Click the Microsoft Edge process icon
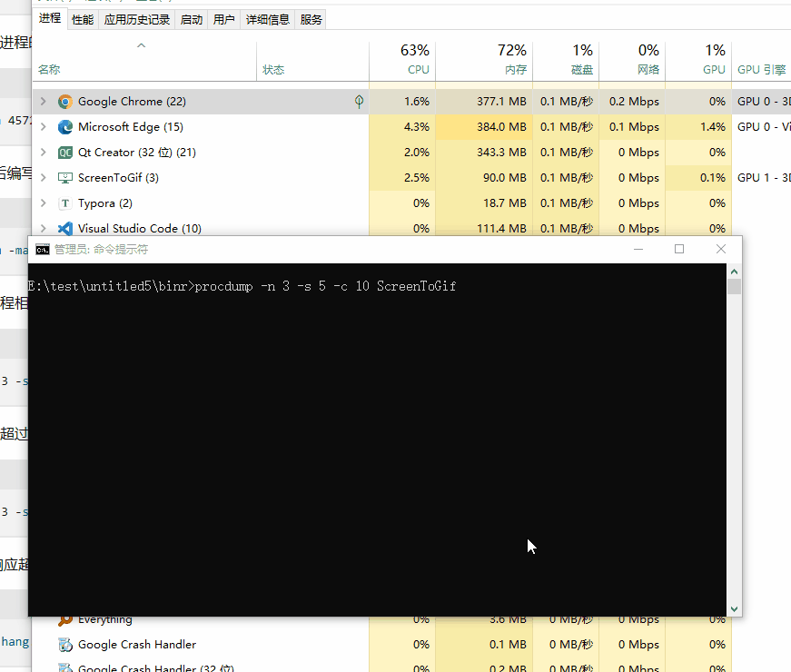This screenshot has width=791, height=672. (x=65, y=126)
